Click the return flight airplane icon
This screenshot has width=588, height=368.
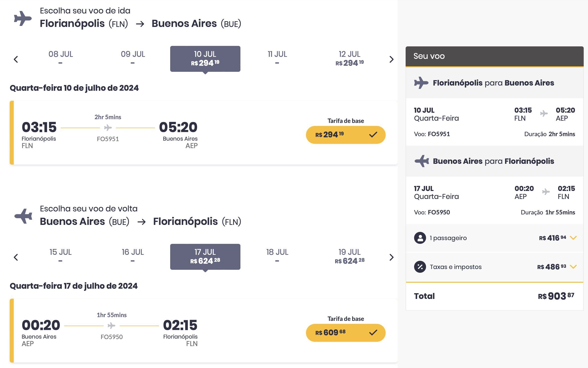[23, 216]
